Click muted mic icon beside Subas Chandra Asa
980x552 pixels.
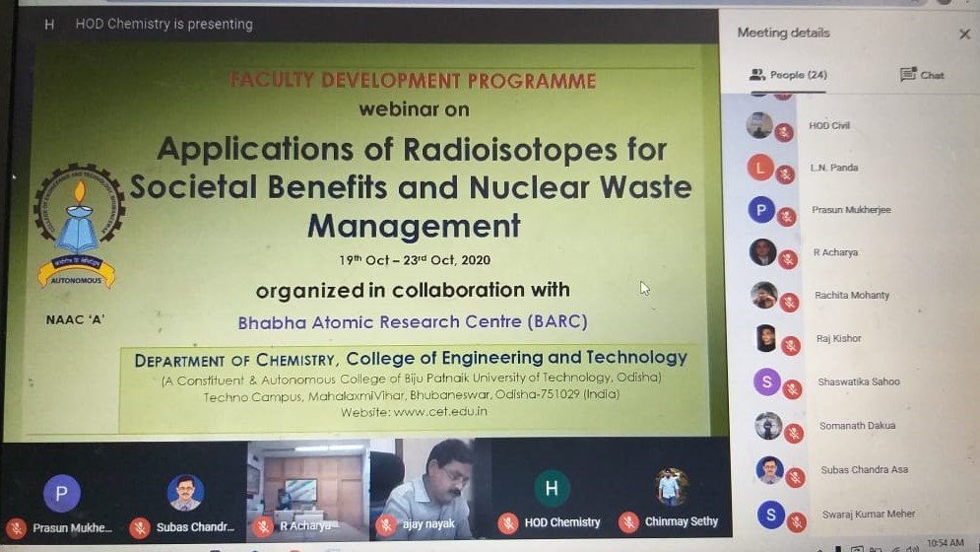coord(795,477)
